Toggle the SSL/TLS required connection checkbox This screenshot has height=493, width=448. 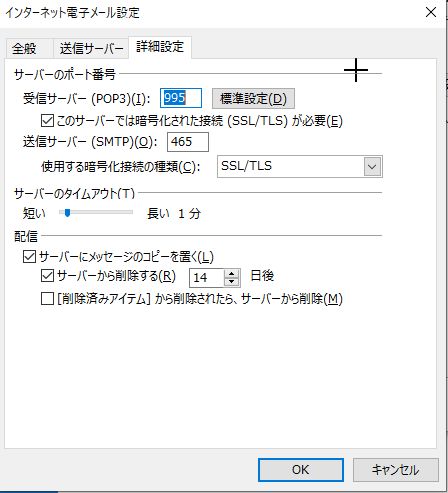pyautogui.click(x=47, y=121)
